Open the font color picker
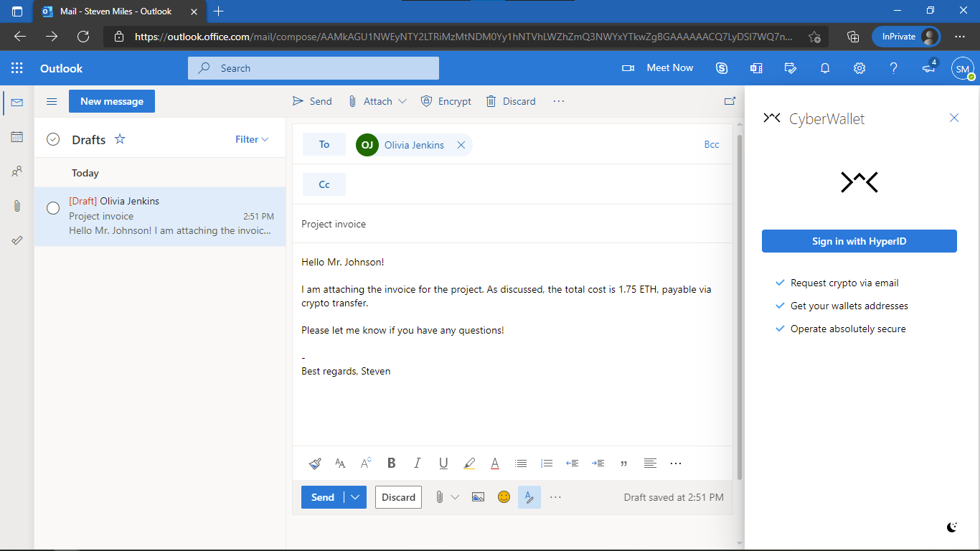 (495, 463)
